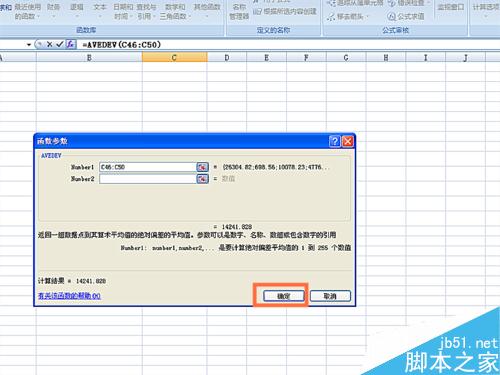
Task: Open the Lookup and Reference functions dropdown
Action: pos(146,11)
